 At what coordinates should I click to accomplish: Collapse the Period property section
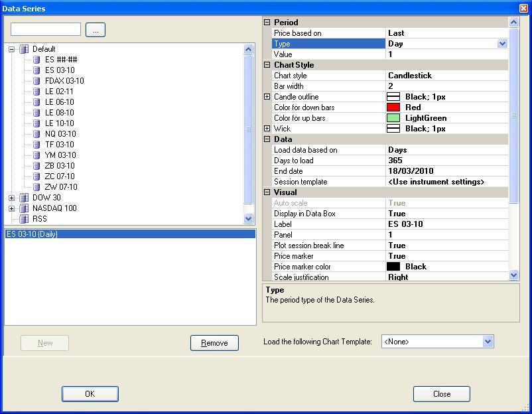(267, 23)
